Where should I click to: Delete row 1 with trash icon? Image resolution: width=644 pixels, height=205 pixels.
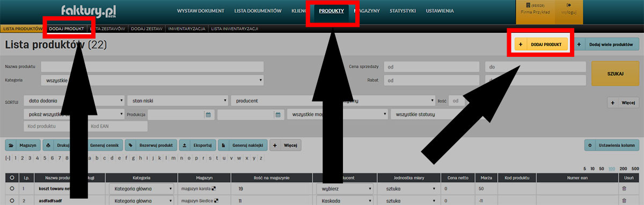(624, 189)
